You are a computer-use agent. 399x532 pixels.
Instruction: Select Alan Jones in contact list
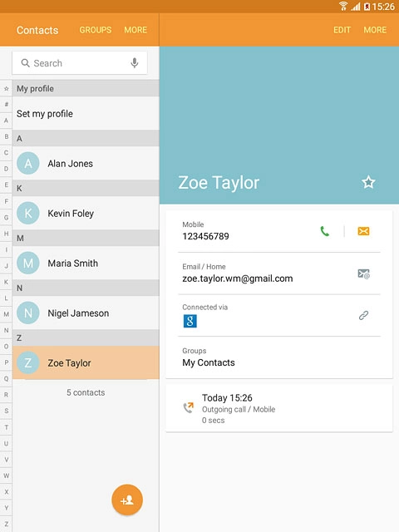[x=86, y=163]
